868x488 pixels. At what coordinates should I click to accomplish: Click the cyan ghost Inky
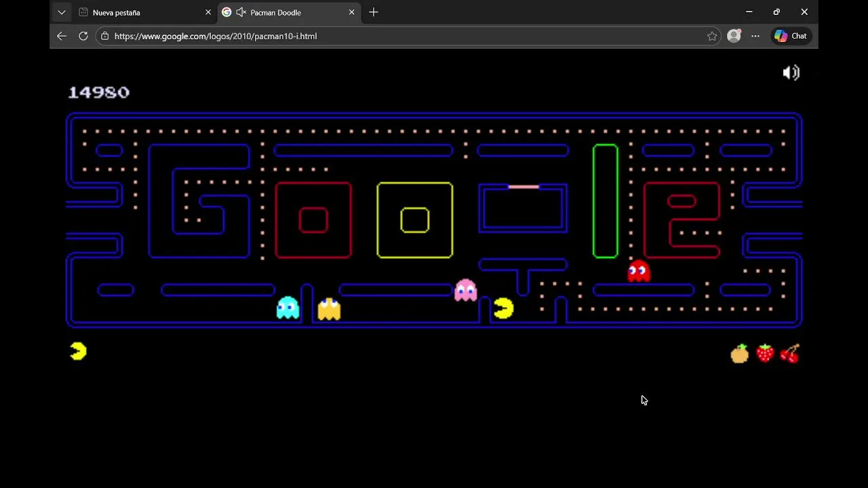tap(288, 308)
